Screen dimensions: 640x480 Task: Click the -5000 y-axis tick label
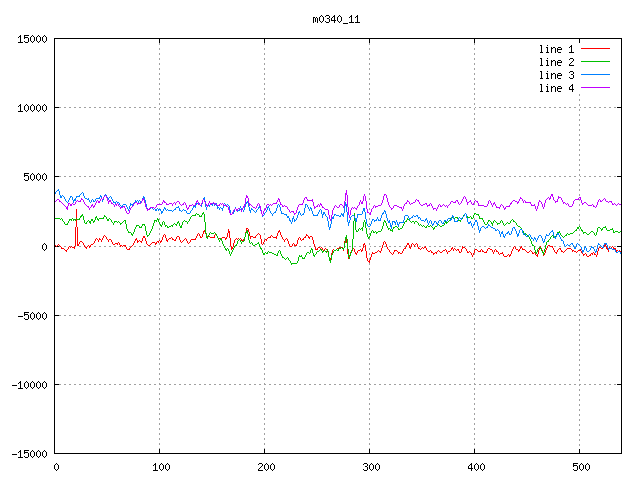pyautogui.click(x=32, y=315)
